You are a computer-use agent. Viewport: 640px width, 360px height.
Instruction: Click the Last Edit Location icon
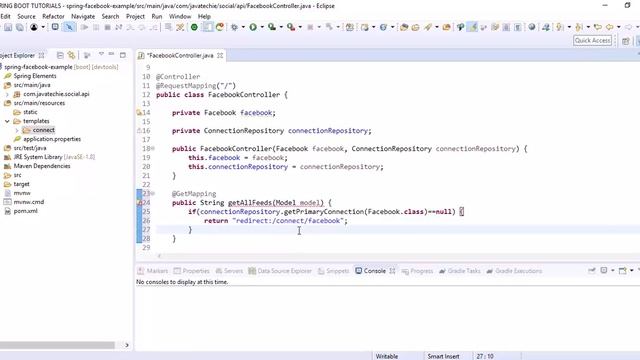[598, 27]
